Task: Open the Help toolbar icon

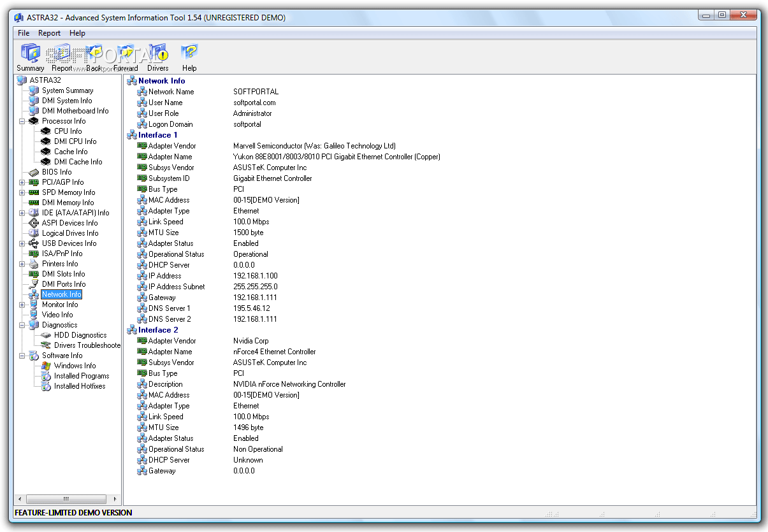Action: point(189,57)
